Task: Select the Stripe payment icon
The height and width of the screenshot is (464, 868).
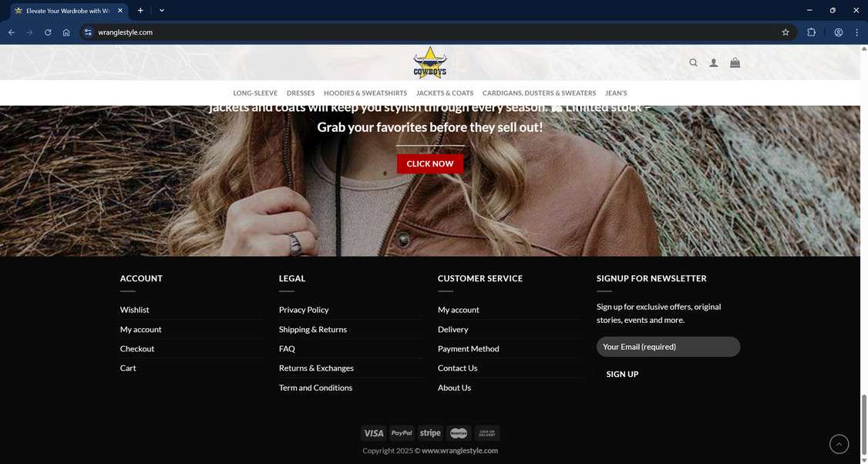Action: 429,432
